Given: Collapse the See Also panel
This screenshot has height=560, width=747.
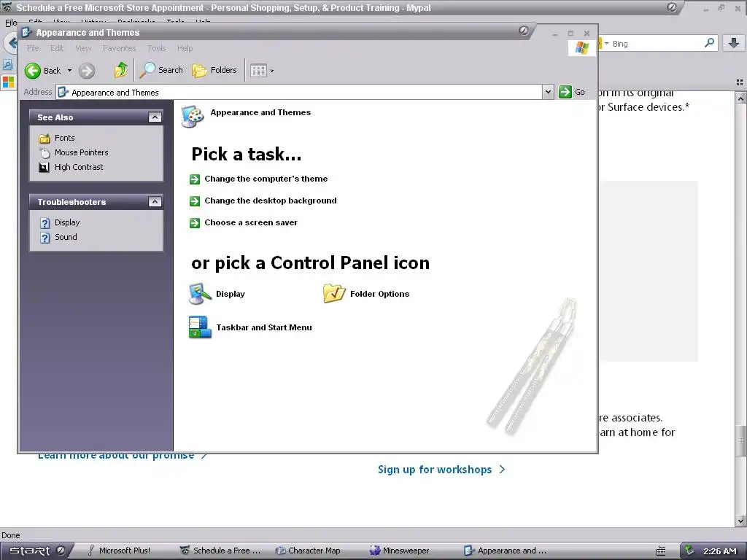Looking at the screenshot, I should point(155,117).
